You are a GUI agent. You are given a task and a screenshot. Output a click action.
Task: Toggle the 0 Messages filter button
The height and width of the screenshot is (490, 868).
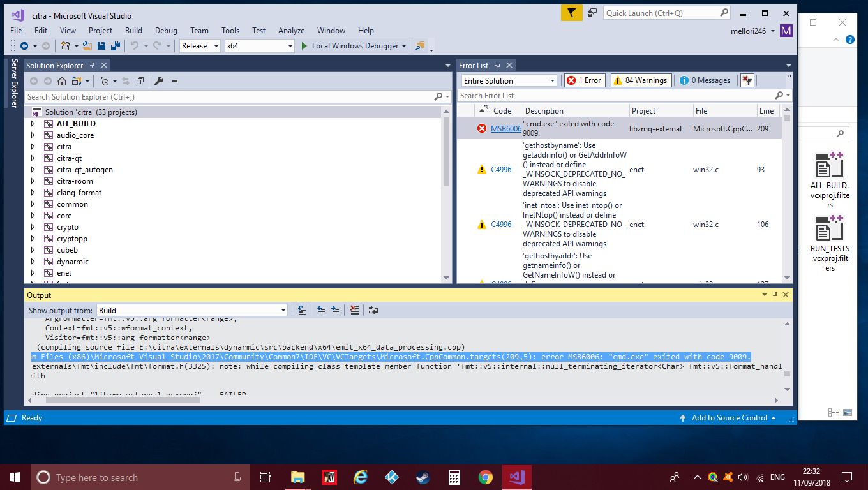coord(705,80)
